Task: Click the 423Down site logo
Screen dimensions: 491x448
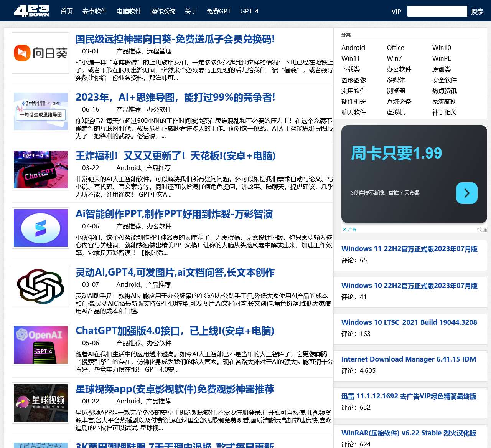Action: [31, 11]
